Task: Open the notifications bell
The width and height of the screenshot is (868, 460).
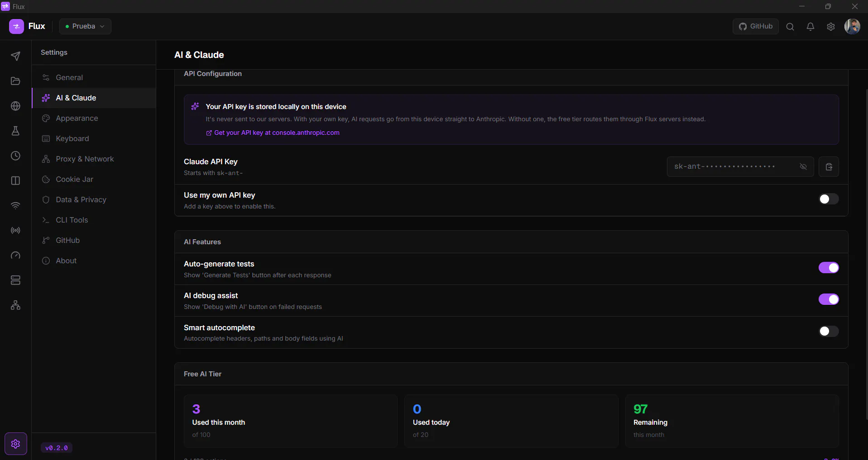Action: coord(810,27)
